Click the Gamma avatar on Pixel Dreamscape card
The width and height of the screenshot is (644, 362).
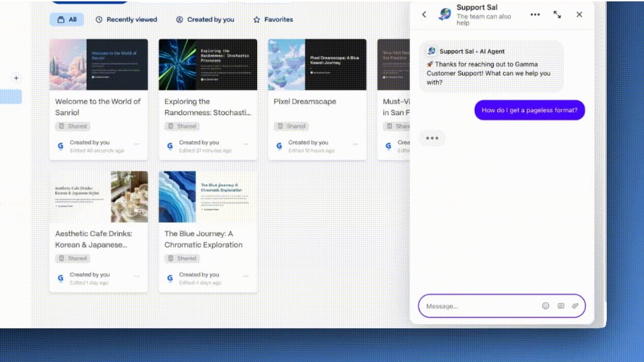(x=279, y=146)
